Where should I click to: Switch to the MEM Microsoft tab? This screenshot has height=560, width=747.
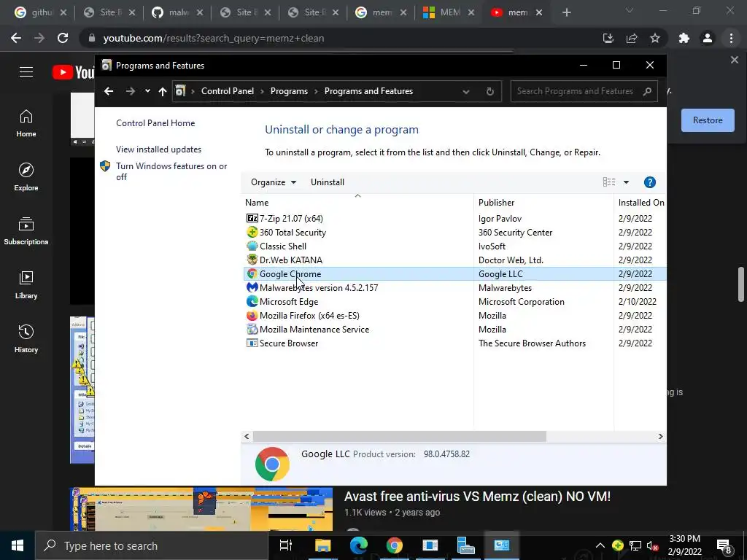tap(449, 12)
